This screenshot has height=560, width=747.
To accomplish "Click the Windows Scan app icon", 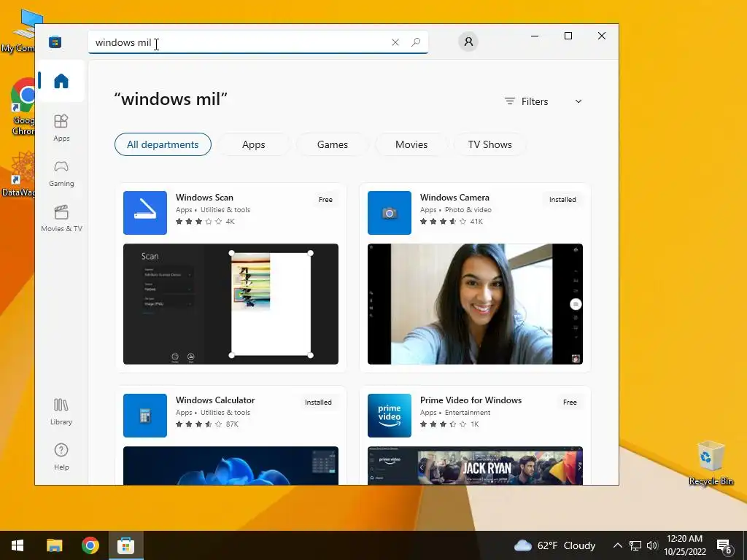I will click(x=145, y=213).
